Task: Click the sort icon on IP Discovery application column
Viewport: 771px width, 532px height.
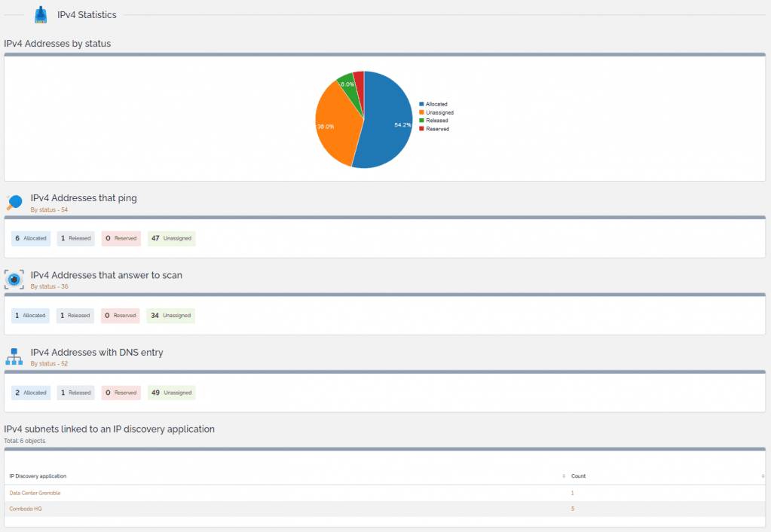Action: pyautogui.click(x=564, y=475)
